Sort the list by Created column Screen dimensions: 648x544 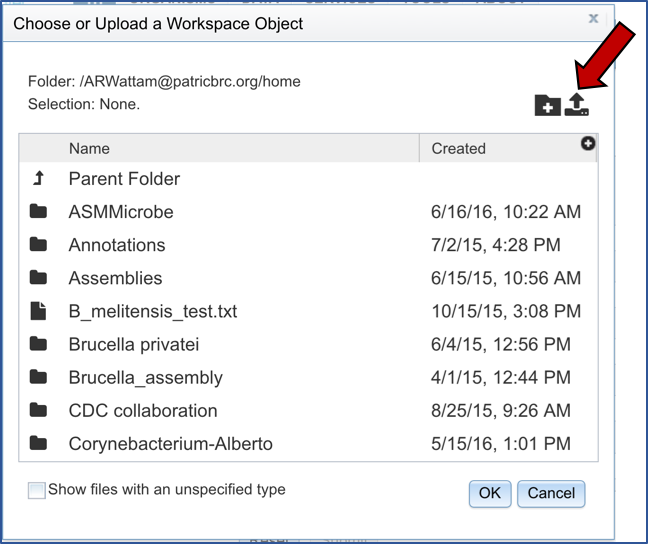pyautogui.click(x=458, y=148)
